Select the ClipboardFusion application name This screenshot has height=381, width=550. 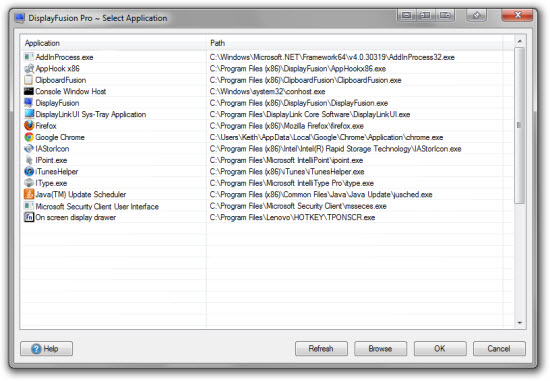click(61, 80)
